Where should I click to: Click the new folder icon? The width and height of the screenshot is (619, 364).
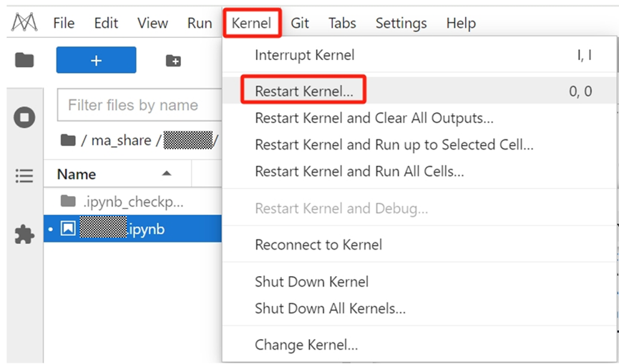pos(173,61)
